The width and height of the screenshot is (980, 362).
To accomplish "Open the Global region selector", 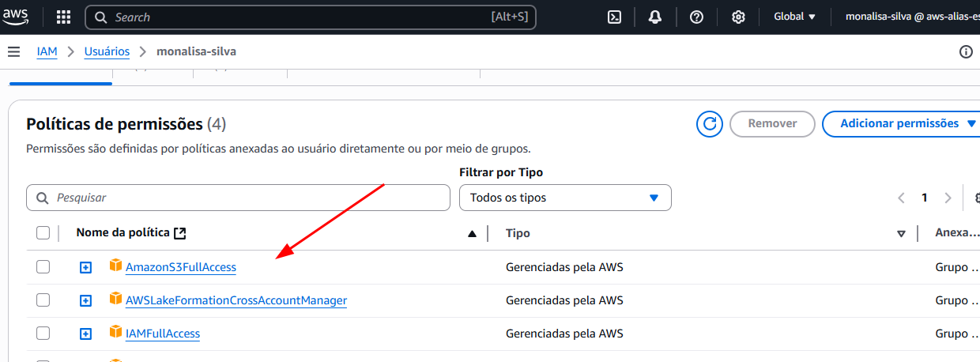I will pyautogui.click(x=794, y=17).
